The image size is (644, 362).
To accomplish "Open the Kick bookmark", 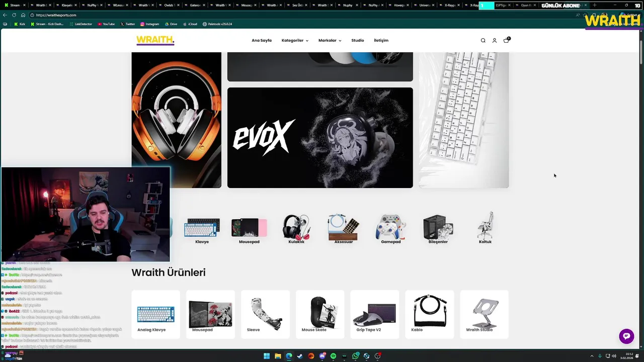I will [20, 24].
